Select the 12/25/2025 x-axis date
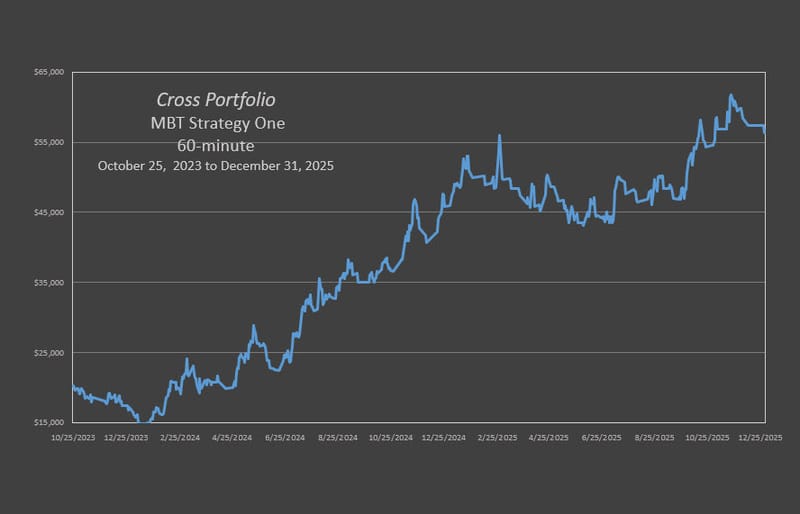Screen dimensions: 800x514 pyautogui.click(x=761, y=438)
